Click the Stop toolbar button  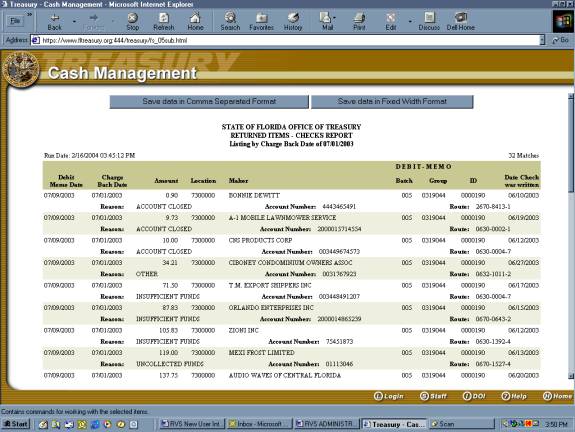[132, 22]
